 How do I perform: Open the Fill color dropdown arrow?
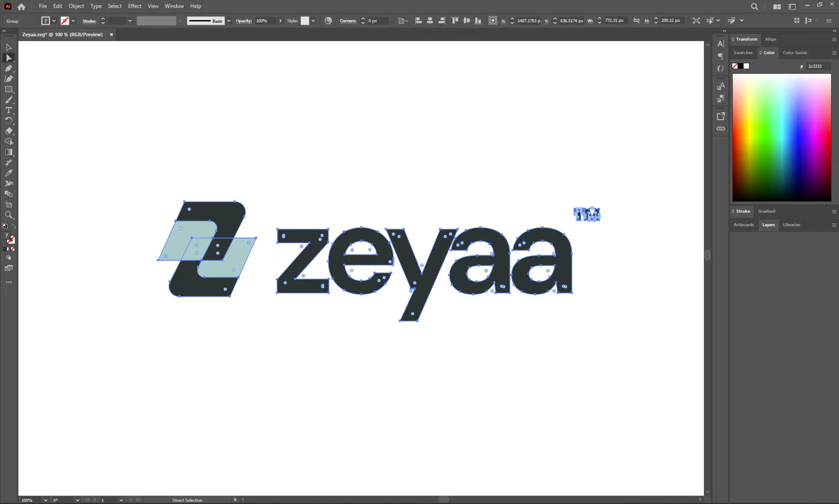(54, 20)
